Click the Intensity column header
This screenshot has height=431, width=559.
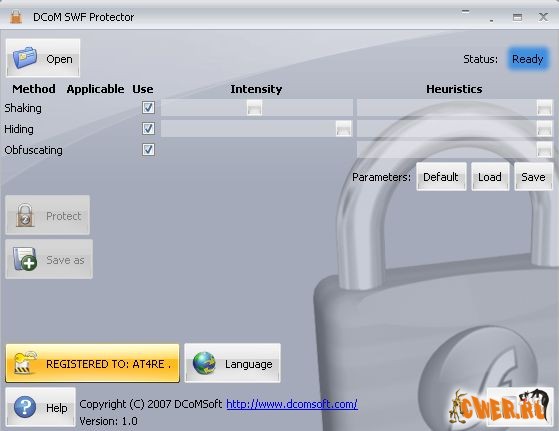256,89
